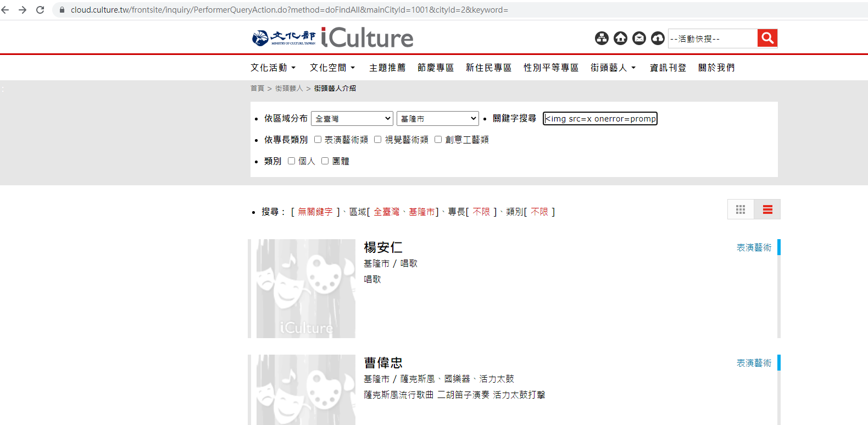Open the mail contact icon
The height and width of the screenshot is (425, 868).
(x=639, y=38)
